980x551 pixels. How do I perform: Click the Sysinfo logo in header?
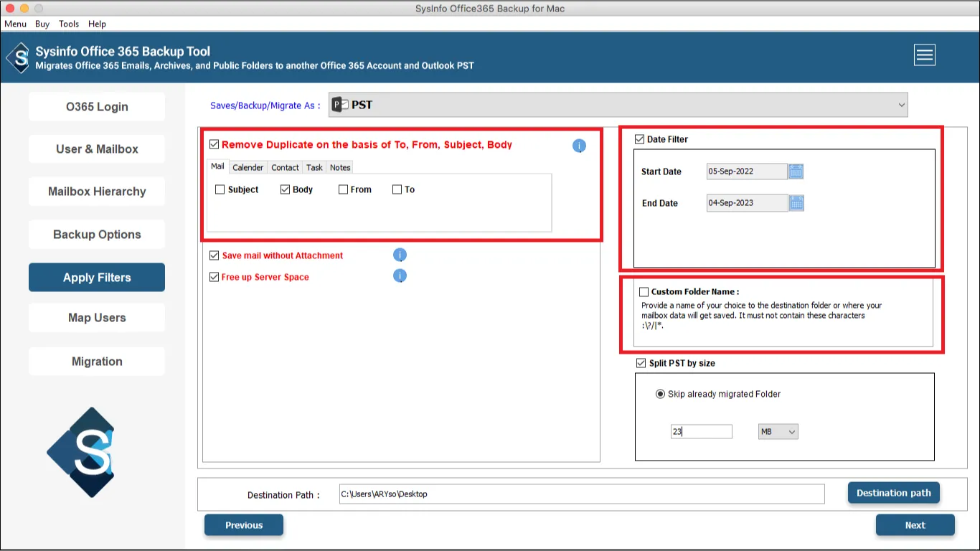[x=18, y=57]
